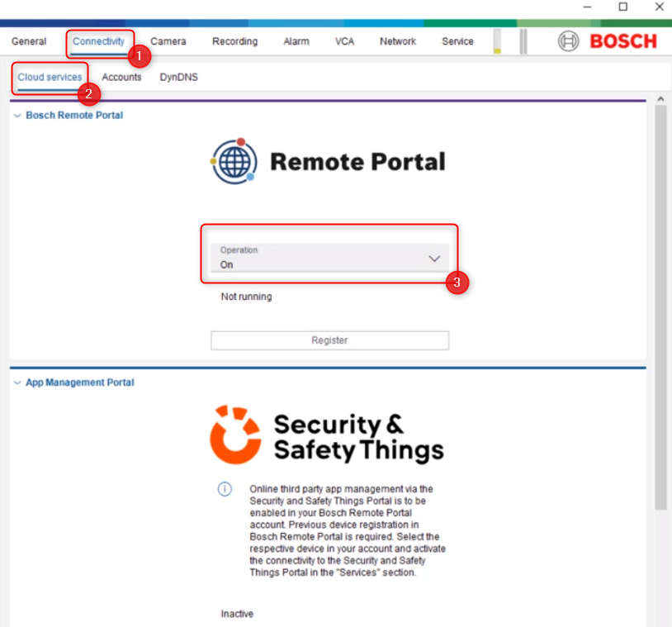Screen dimensions: 672x627
Task: Select the Cloud services sub-tab
Action: click(50, 77)
